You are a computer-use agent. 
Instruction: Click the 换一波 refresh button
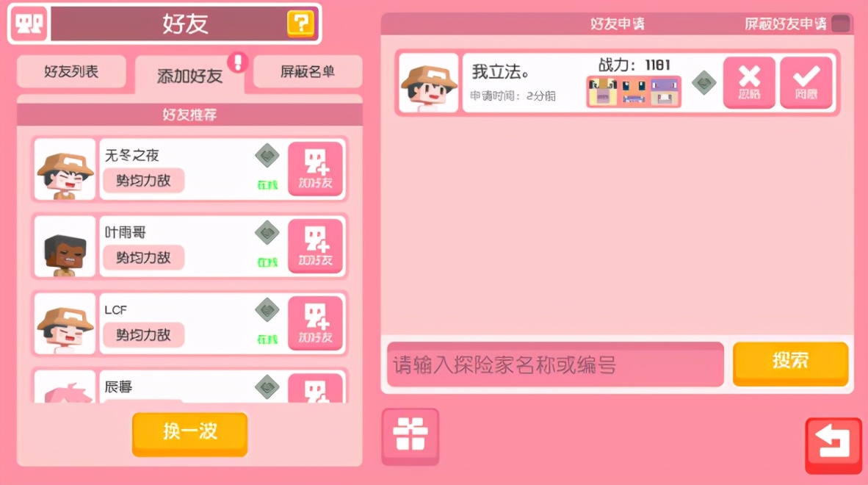[x=190, y=432]
